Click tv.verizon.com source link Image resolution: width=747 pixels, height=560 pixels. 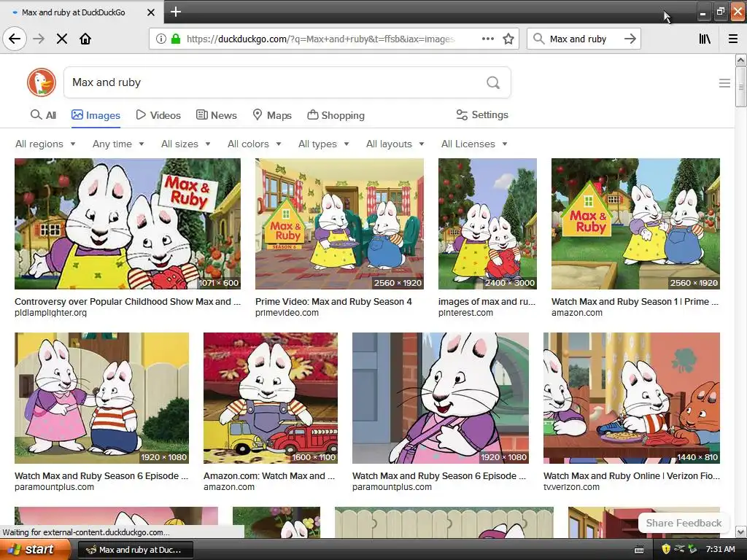pyautogui.click(x=571, y=487)
